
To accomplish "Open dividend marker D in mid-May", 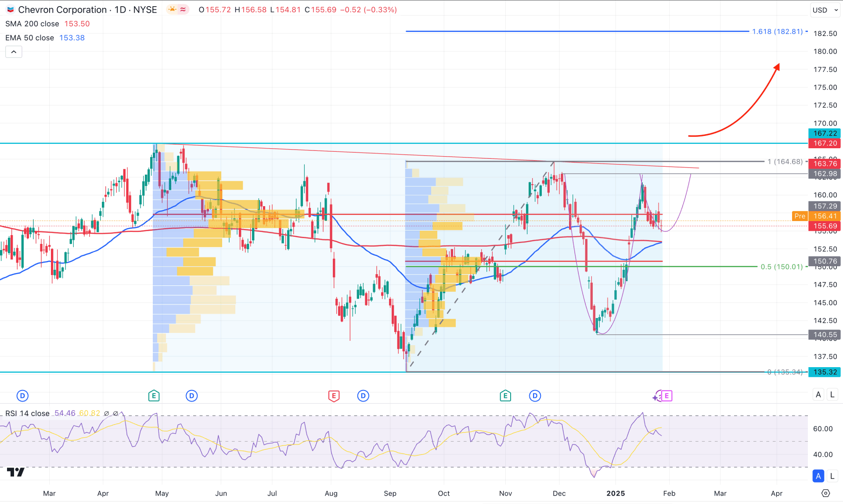I will (x=191, y=396).
